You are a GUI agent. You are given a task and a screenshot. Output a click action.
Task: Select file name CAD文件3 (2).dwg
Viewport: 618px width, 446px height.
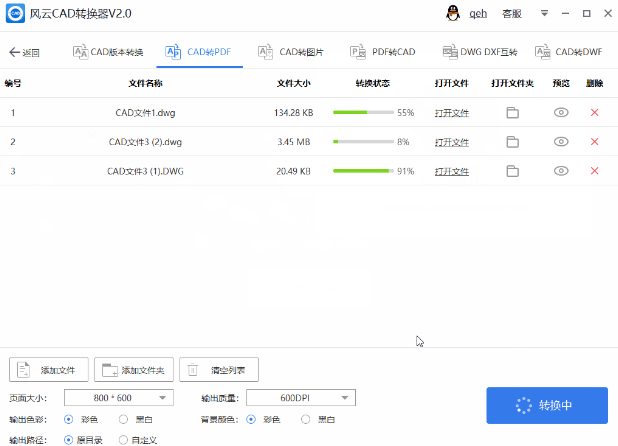click(145, 142)
